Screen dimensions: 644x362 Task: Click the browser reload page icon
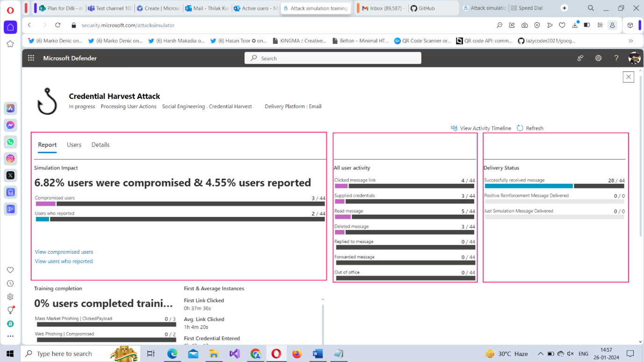58,25
